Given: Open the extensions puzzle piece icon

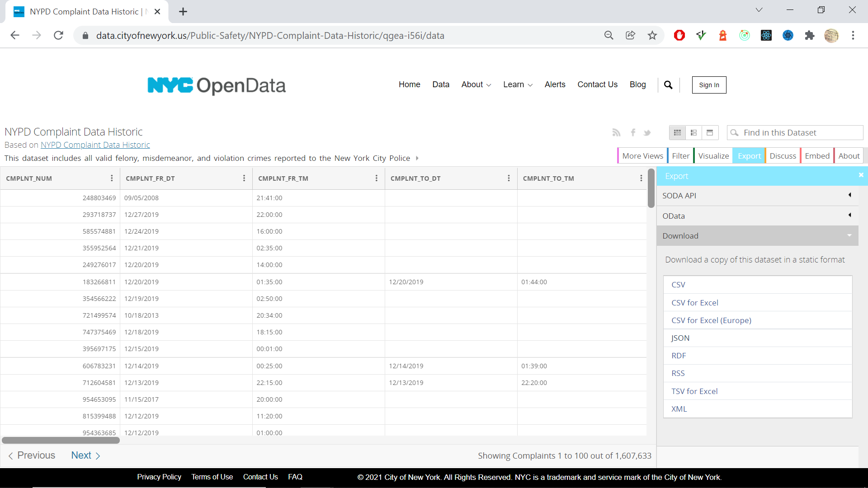Looking at the screenshot, I should [x=810, y=35].
